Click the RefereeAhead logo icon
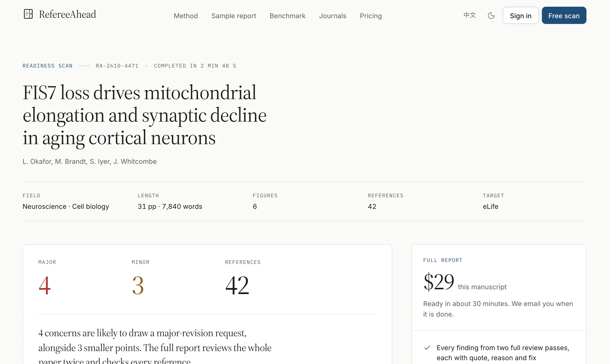 (x=28, y=14)
